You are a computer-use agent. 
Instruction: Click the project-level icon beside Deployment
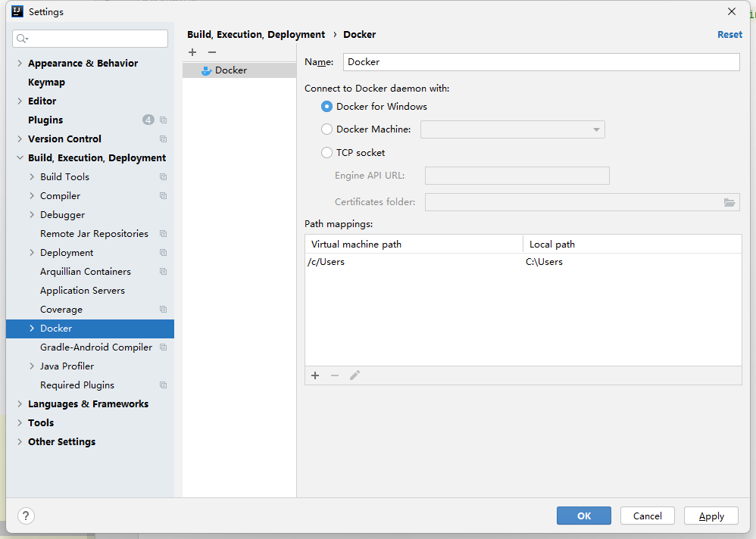[x=164, y=252]
